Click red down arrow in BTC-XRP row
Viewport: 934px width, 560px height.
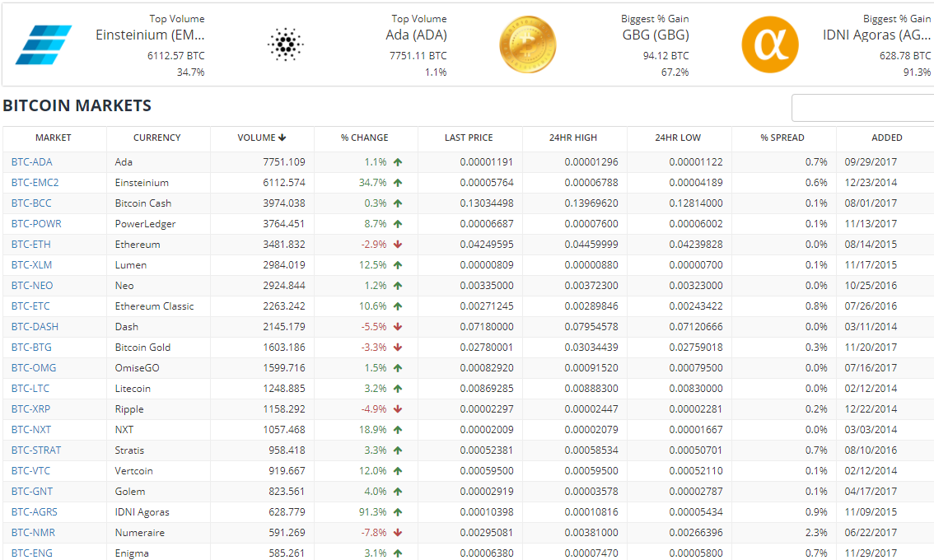(398, 408)
